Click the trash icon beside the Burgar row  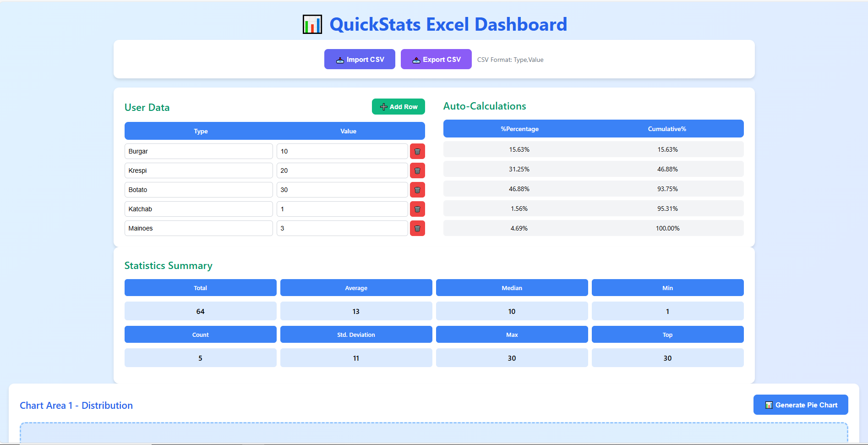click(x=417, y=151)
